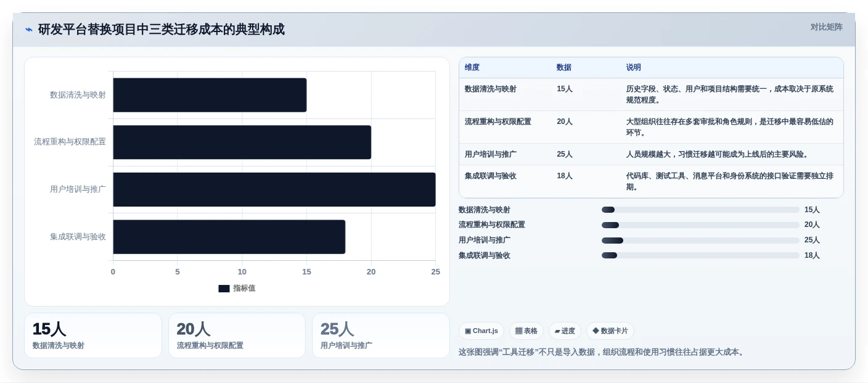This screenshot has height=383, width=868.
Task: Click the 15人 value in the table
Action: click(565, 89)
